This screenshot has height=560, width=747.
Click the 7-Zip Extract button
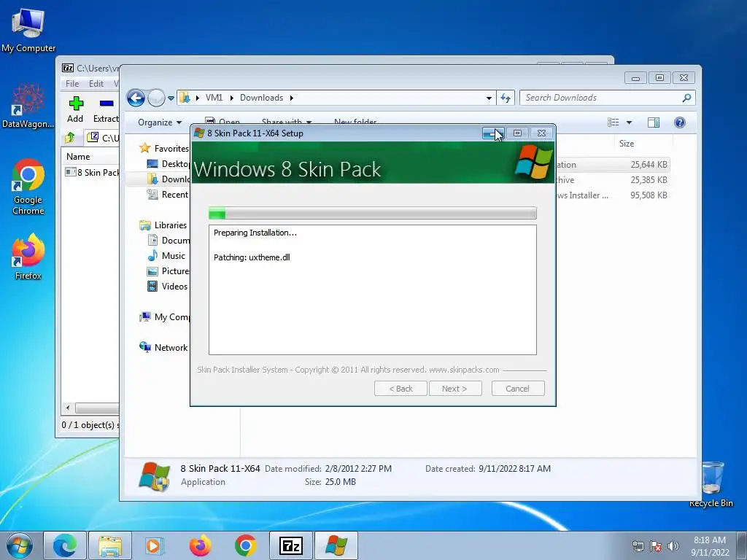[106, 109]
